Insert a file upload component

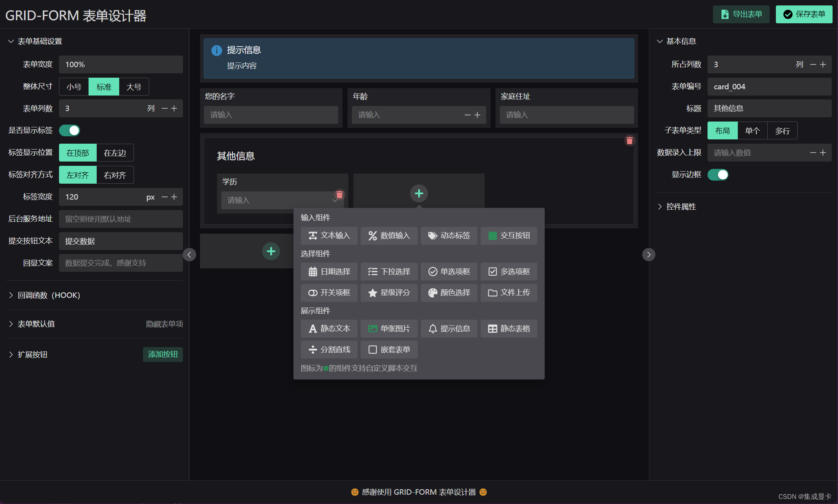point(509,292)
